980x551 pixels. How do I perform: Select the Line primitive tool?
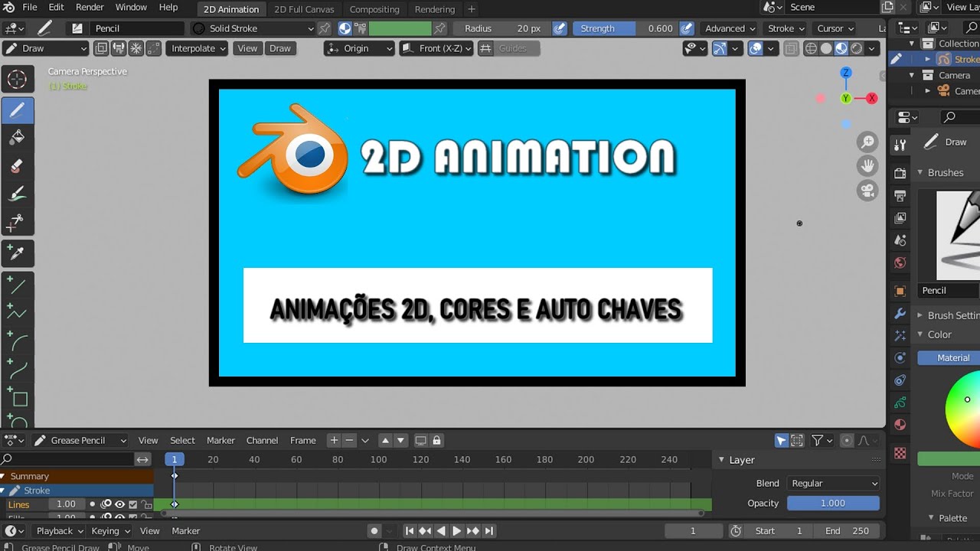pos(17,285)
